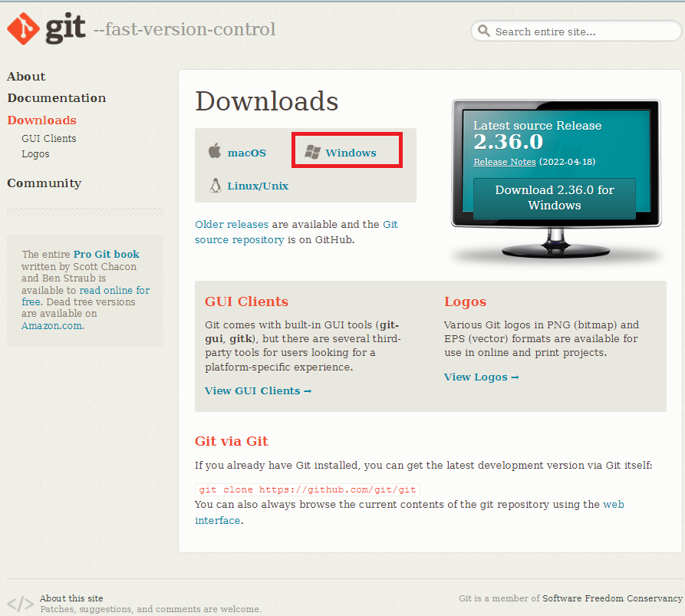Viewport: 685px width, 616px height.
Task: Click the Linux penguin icon
Action: [215, 186]
